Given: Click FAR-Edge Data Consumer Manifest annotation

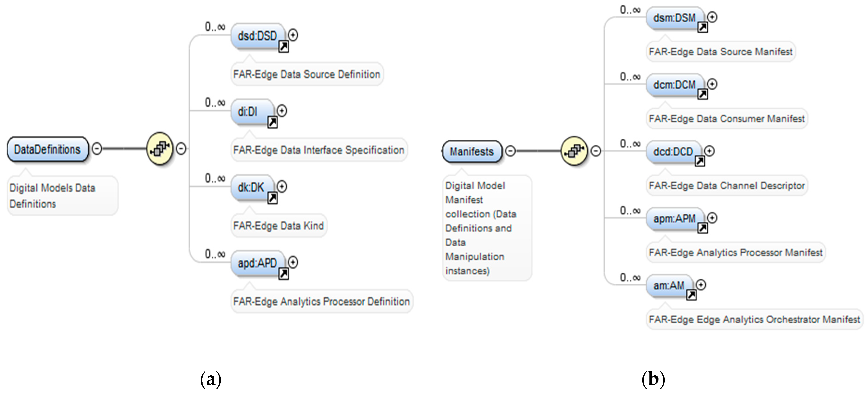Looking at the screenshot, I should (726, 119).
